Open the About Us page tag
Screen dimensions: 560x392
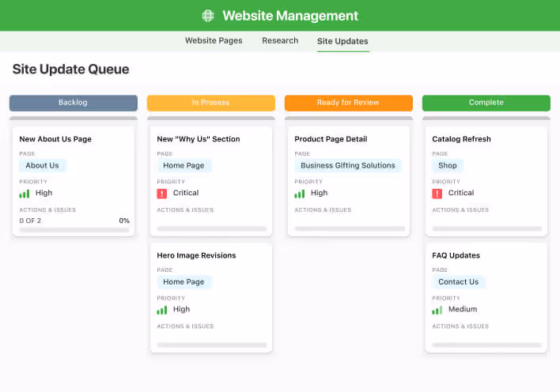click(43, 166)
